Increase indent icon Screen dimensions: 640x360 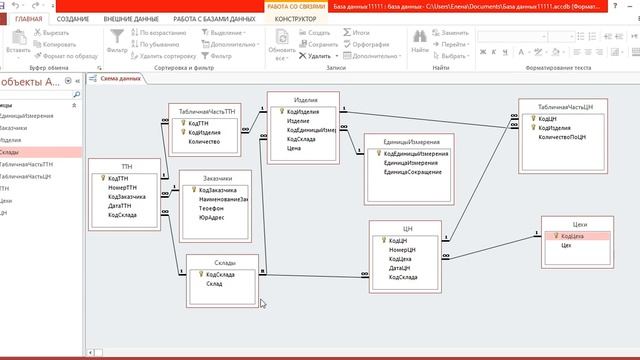click(619, 36)
